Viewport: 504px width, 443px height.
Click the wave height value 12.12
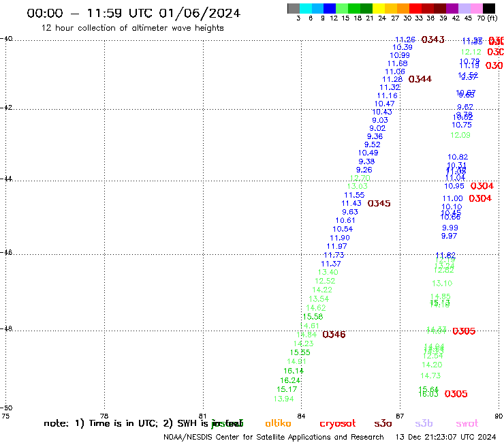pyautogui.click(x=471, y=52)
